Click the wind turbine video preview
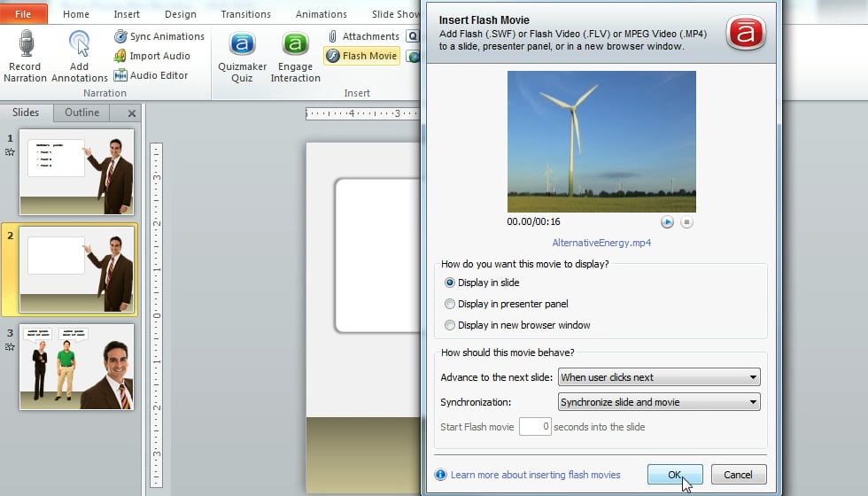Viewport: 868px width, 496px height. click(x=601, y=142)
